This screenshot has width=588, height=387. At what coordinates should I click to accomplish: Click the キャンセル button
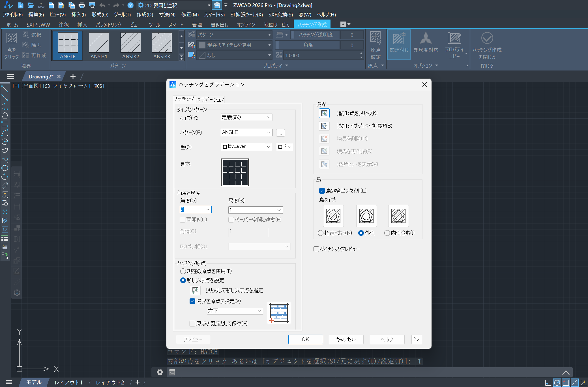tap(346, 339)
